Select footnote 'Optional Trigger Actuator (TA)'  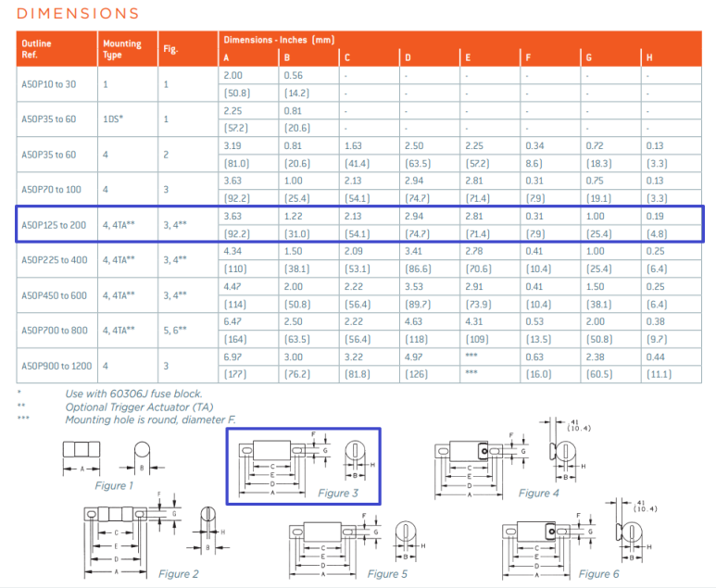coord(139,407)
